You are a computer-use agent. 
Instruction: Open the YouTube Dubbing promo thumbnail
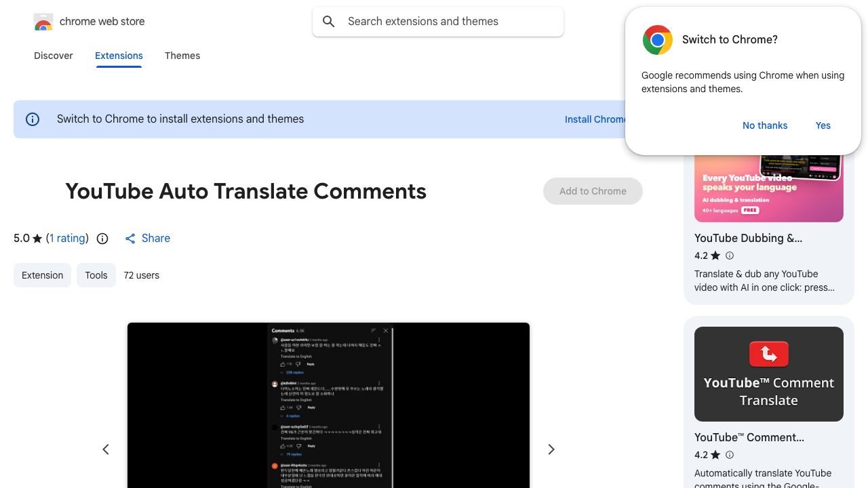pos(769,188)
